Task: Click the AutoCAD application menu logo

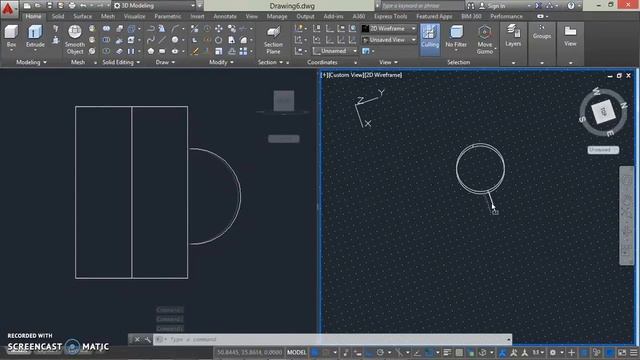Action: coord(8,8)
